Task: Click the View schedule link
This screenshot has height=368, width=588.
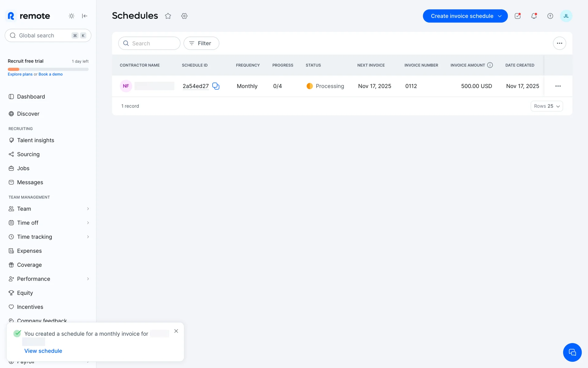Action: [43, 351]
